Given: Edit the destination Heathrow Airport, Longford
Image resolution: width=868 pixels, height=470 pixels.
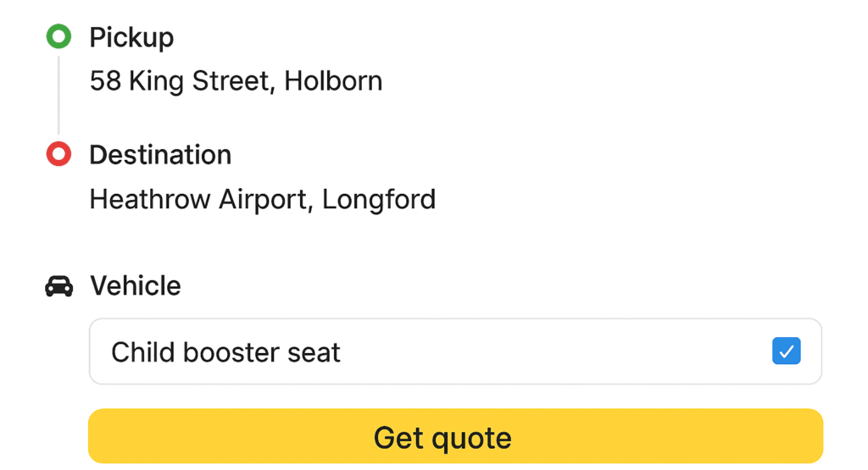Looking at the screenshot, I should click(263, 200).
